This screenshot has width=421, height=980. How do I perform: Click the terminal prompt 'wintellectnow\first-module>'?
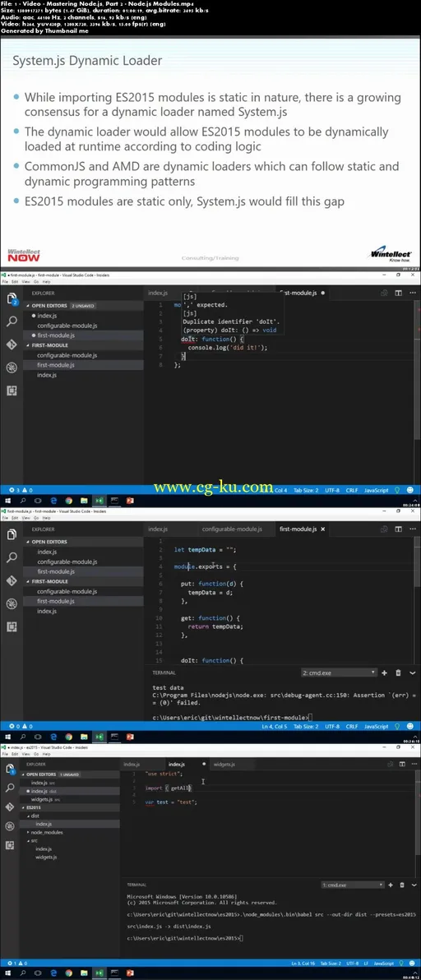230,717
